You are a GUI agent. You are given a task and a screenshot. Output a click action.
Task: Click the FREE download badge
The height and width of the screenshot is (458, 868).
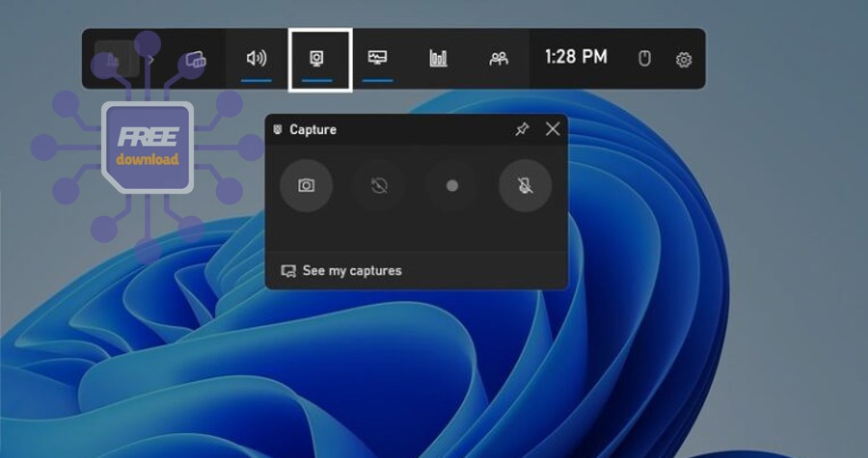(x=148, y=147)
